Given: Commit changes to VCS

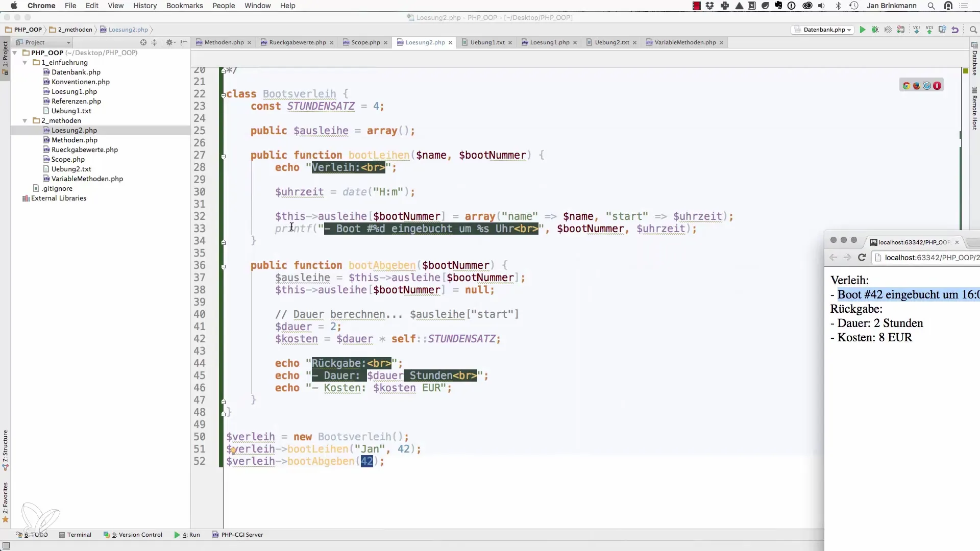Looking at the screenshot, I should tap(929, 30).
